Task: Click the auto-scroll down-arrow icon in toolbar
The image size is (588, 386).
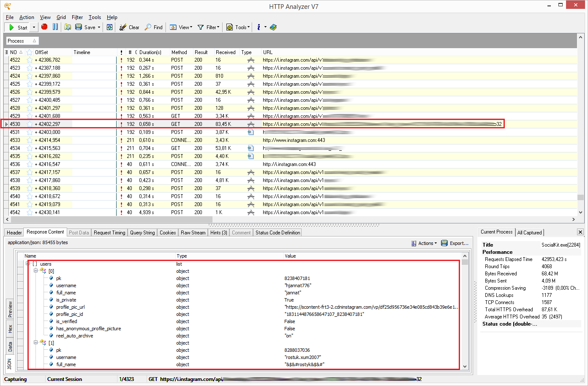Action: coord(109,27)
